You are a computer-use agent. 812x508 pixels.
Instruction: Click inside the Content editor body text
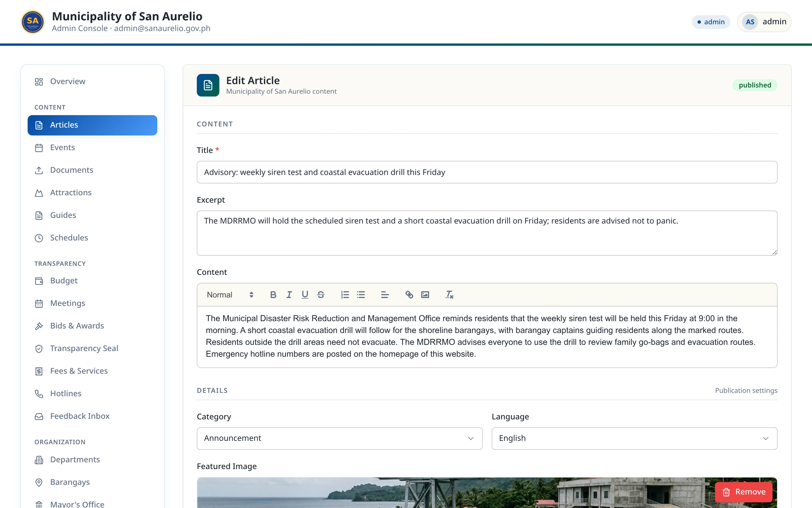coord(487,336)
